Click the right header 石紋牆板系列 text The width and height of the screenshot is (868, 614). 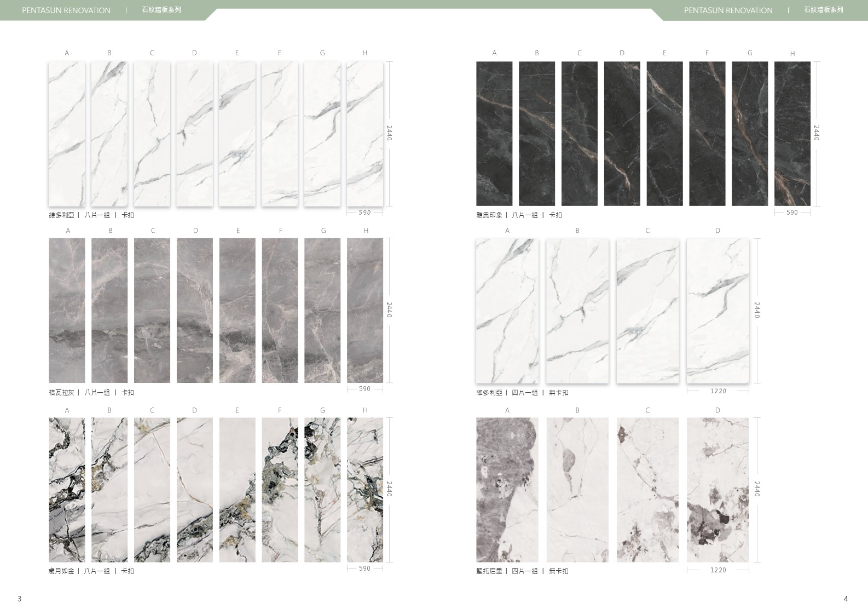(x=823, y=10)
